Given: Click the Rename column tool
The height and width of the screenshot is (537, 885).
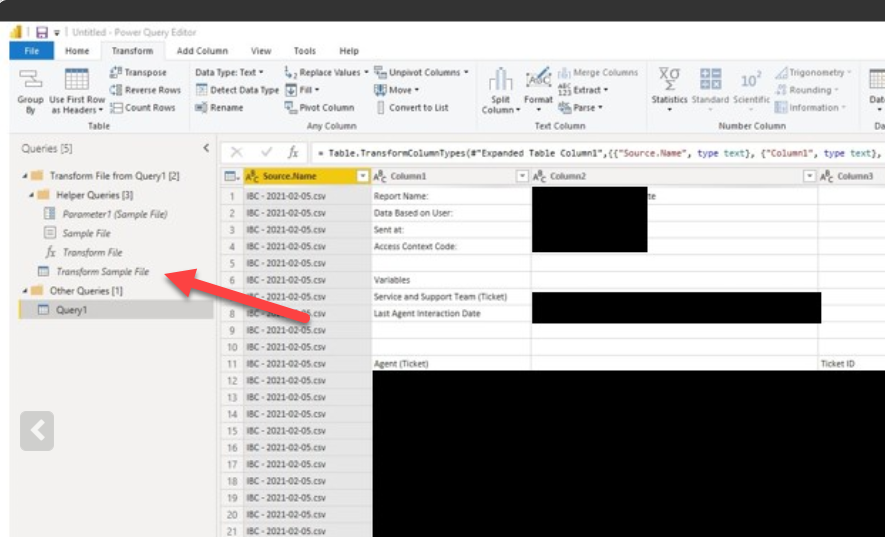Looking at the screenshot, I should (x=220, y=107).
